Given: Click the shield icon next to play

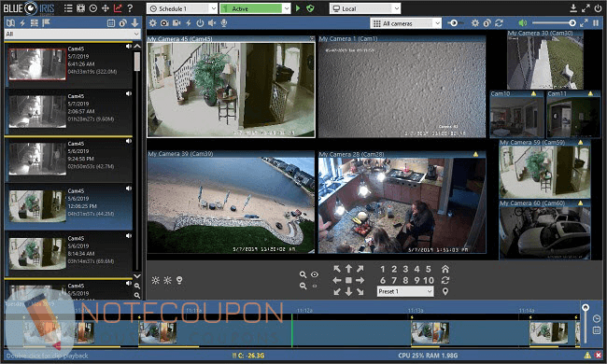Looking at the screenshot, I should (310, 8).
